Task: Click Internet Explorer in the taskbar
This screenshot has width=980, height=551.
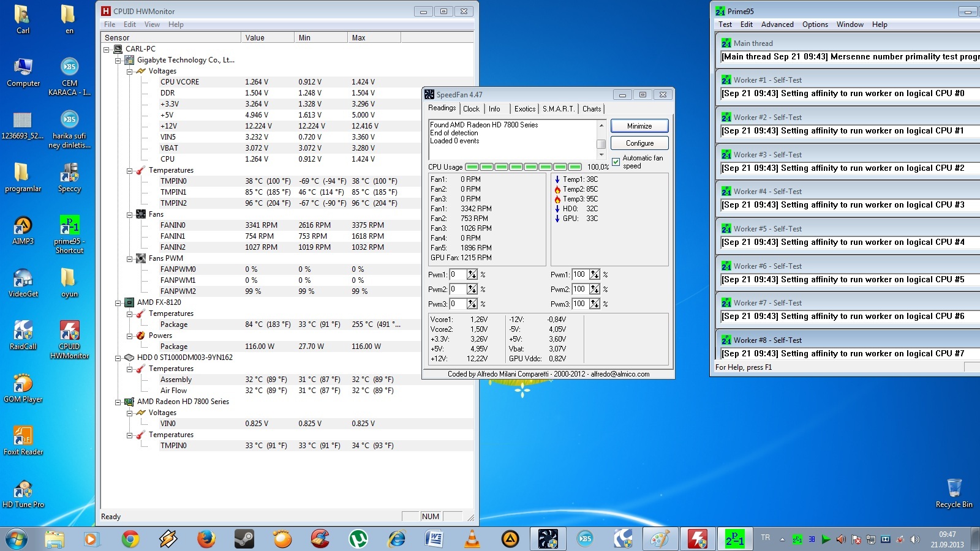Action: point(396,539)
